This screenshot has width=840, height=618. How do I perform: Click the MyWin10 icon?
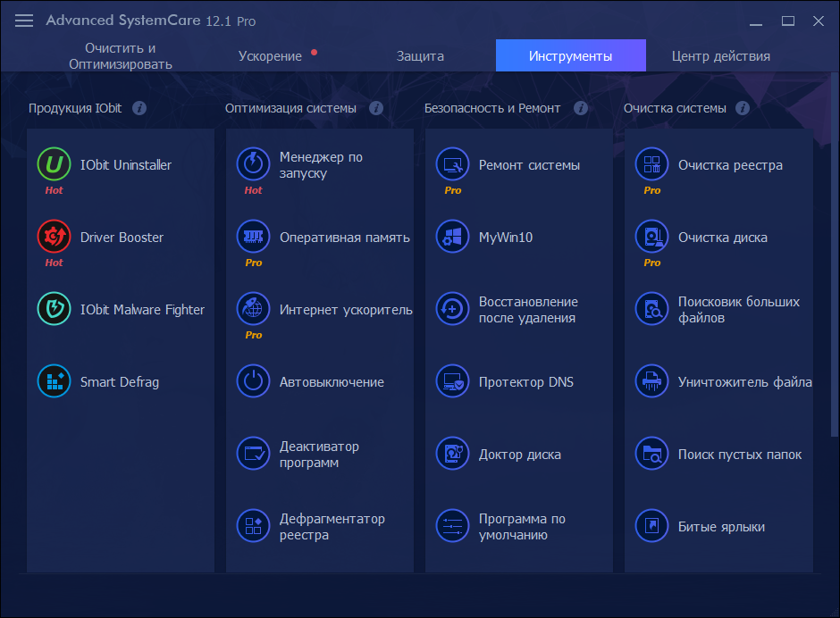[x=453, y=236]
